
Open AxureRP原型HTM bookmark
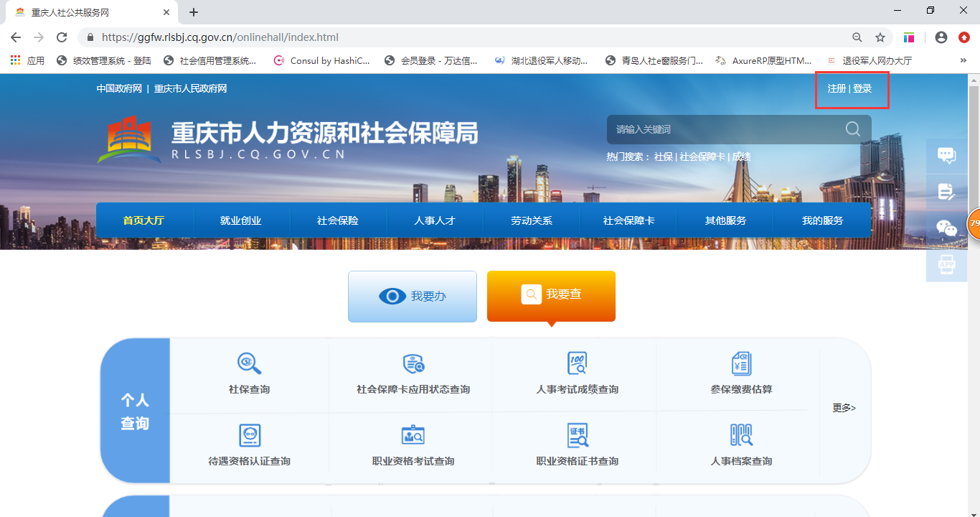[764, 61]
